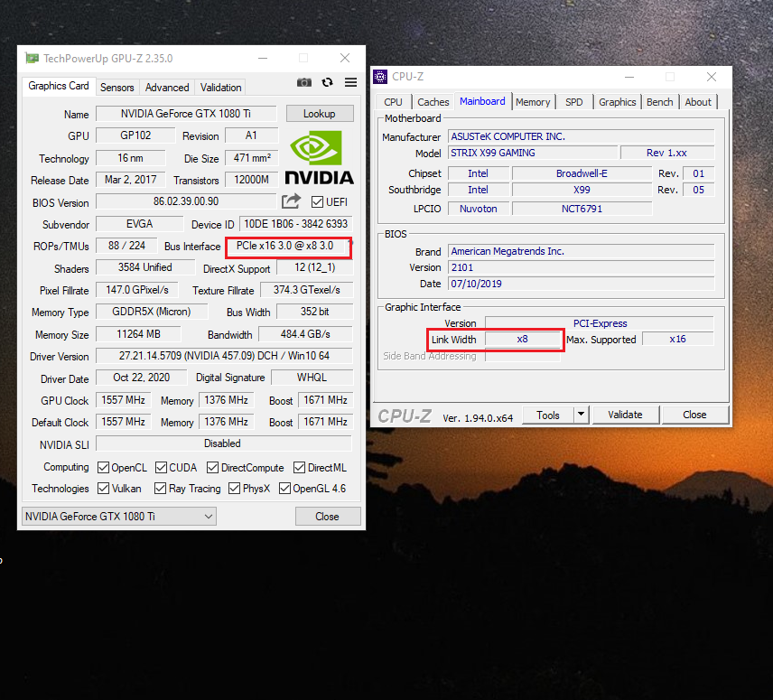773x700 pixels.
Task: Click the GPU name field NVIDIA GeForce GTX 1080 Ti
Action: pos(186,114)
